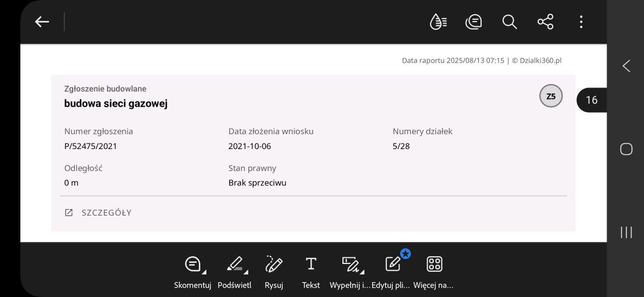The width and height of the screenshot is (644, 297).
Task: Expand Podświetl options via corner arrow
Action: [245, 272]
